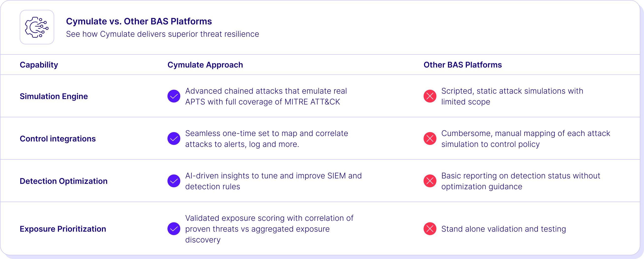The width and height of the screenshot is (644, 259).
Task: Click the purple checkmark for Detection Optimization
Action: [174, 181]
